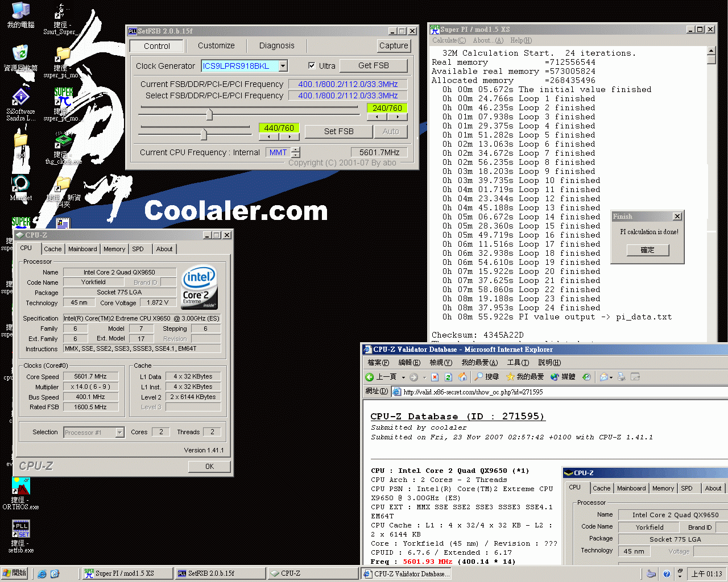Open the Mainboard tab in CPU-Z
This screenshot has width=728, height=582.
pyautogui.click(x=82, y=249)
